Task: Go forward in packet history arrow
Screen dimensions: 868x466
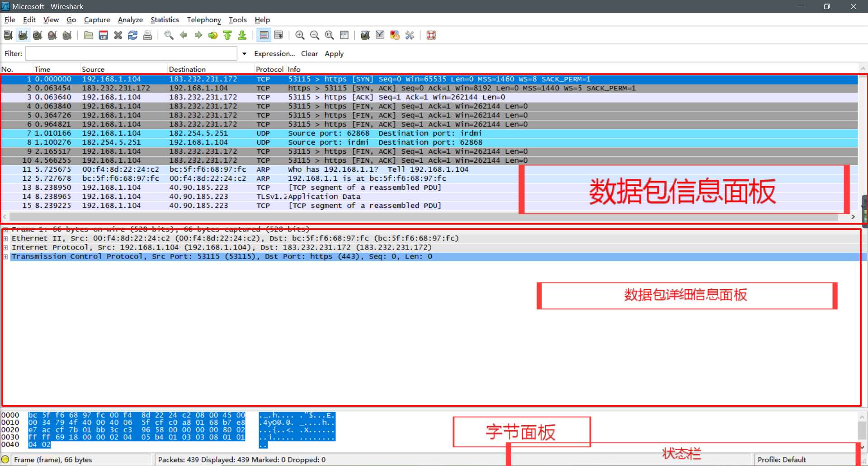Action: click(198, 35)
